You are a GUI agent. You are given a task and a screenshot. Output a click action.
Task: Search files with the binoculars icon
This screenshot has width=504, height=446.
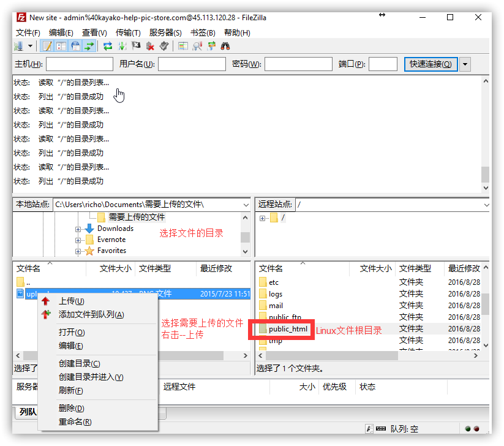(225, 47)
